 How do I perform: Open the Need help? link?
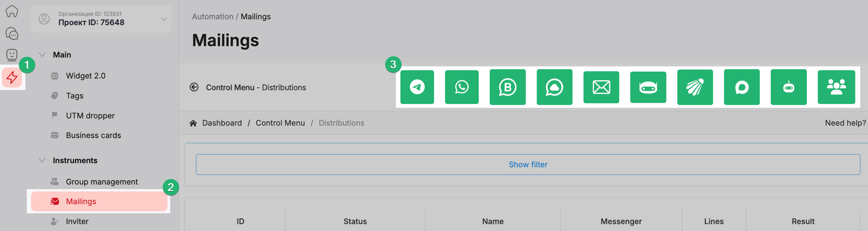click(845, 123)
